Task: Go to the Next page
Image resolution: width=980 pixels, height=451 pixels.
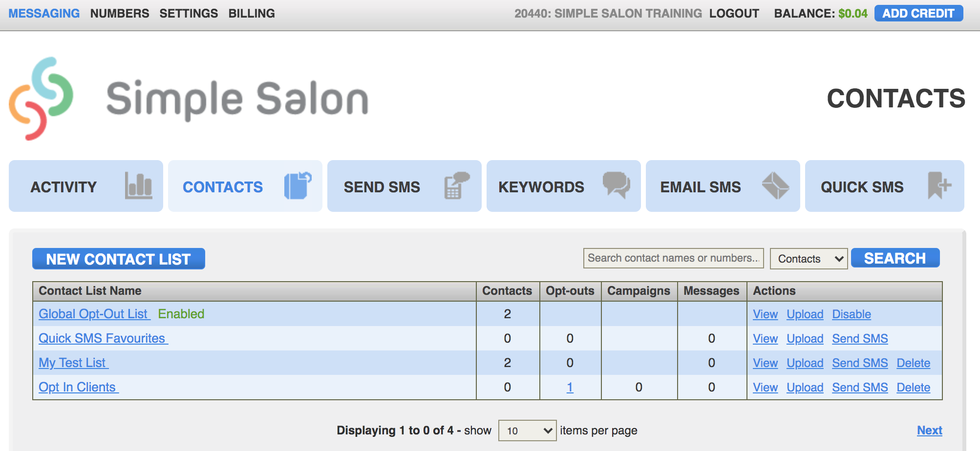Action: point(929,430)
